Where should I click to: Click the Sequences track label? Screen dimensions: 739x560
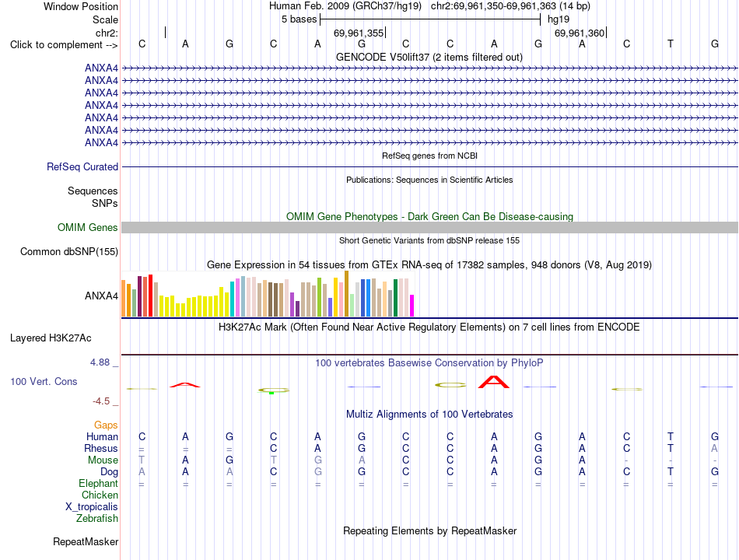[x=93, y=191]
